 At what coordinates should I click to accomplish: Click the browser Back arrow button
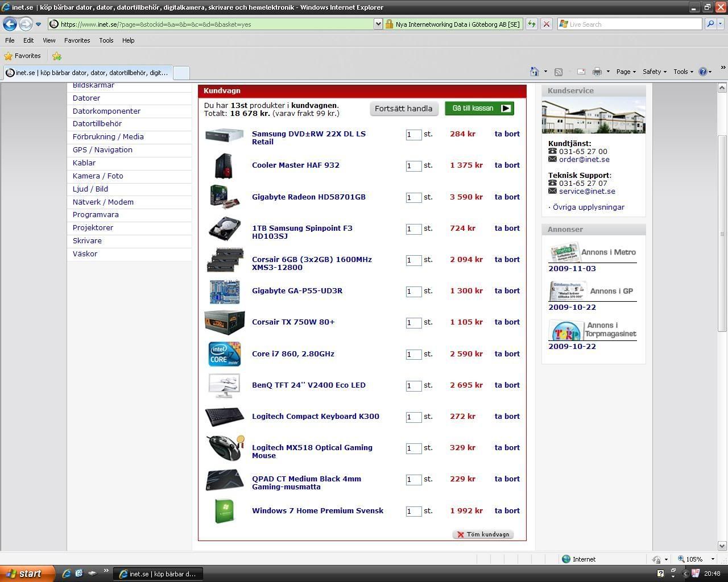10,24
